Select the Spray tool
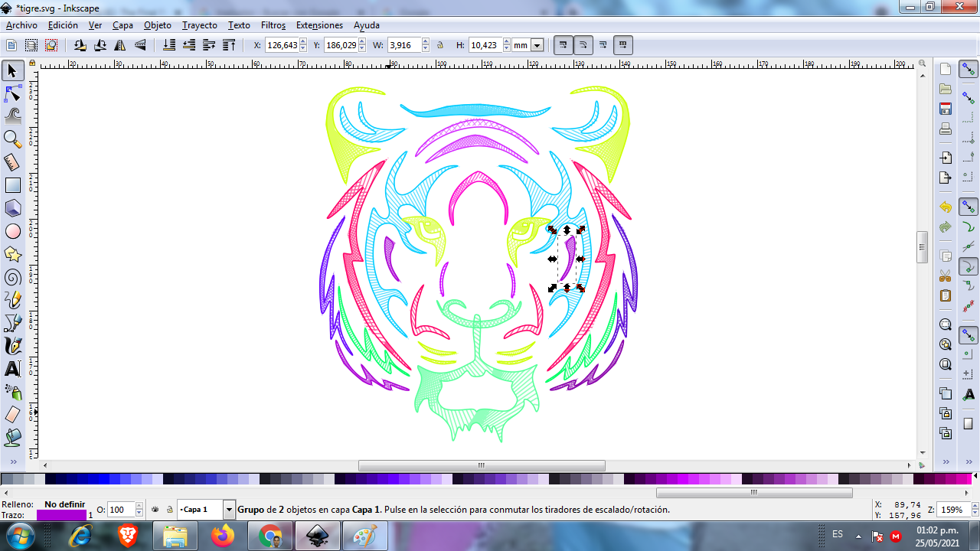Image resolution: width=980 pixels, height=551 pixels. click(12, 392)
